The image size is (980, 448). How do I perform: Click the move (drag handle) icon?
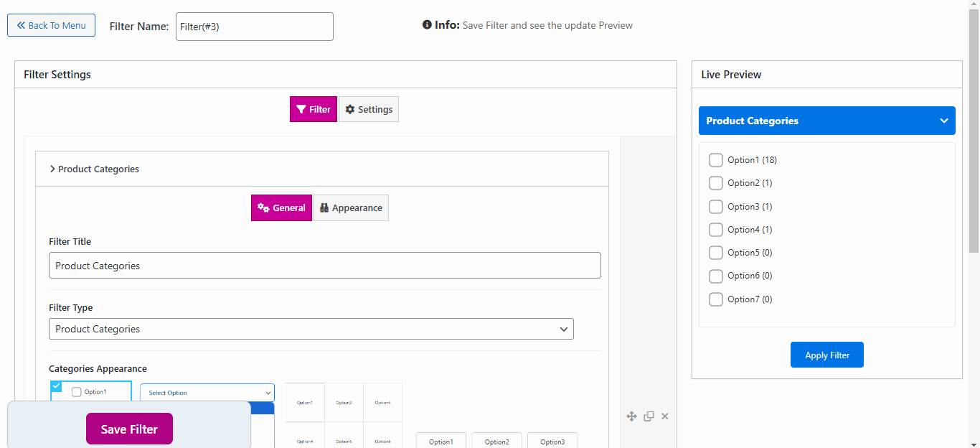click(631, 416)
